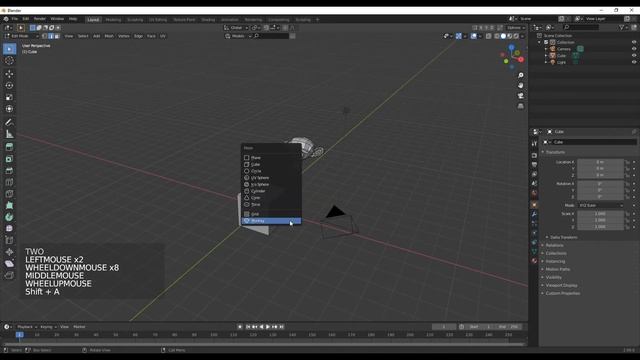640x360 pixels.
Task: Open Material properties tab
Action: (x=534, y=260)
